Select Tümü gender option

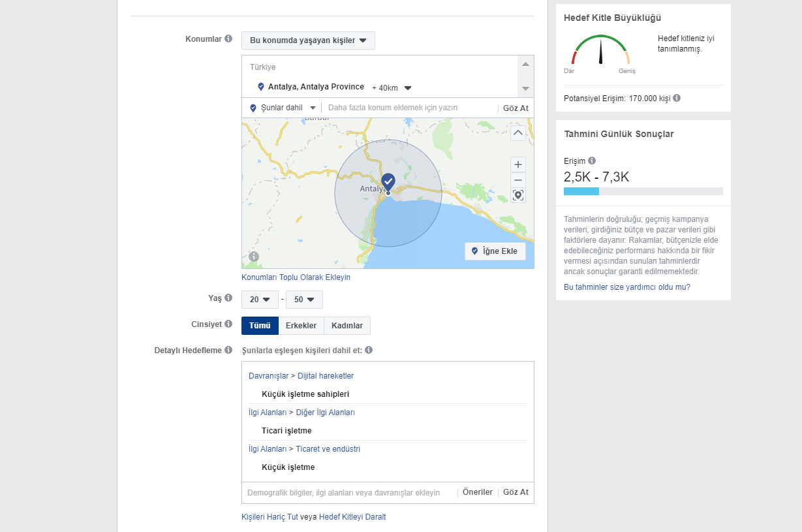260,326
